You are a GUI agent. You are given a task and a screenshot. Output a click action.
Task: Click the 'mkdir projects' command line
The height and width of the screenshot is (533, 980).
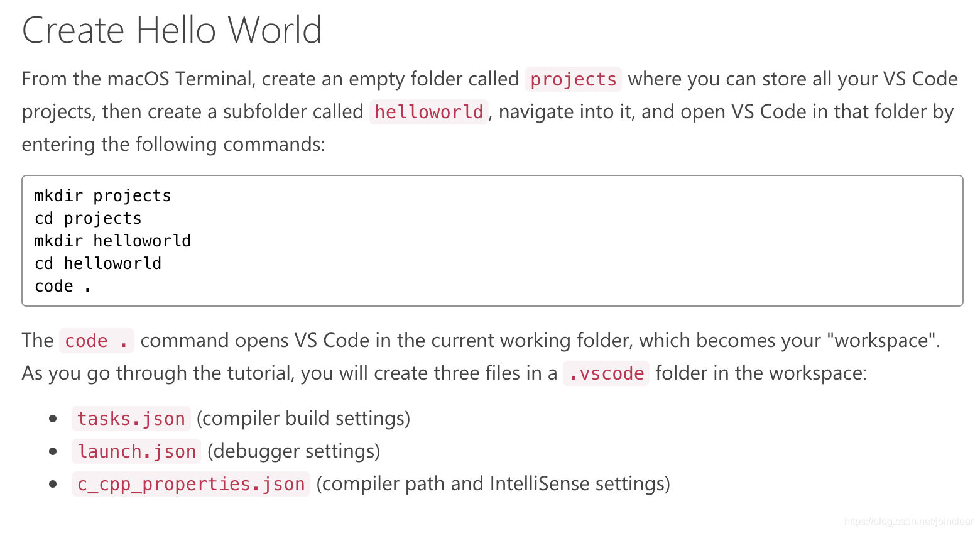[102, 195]
